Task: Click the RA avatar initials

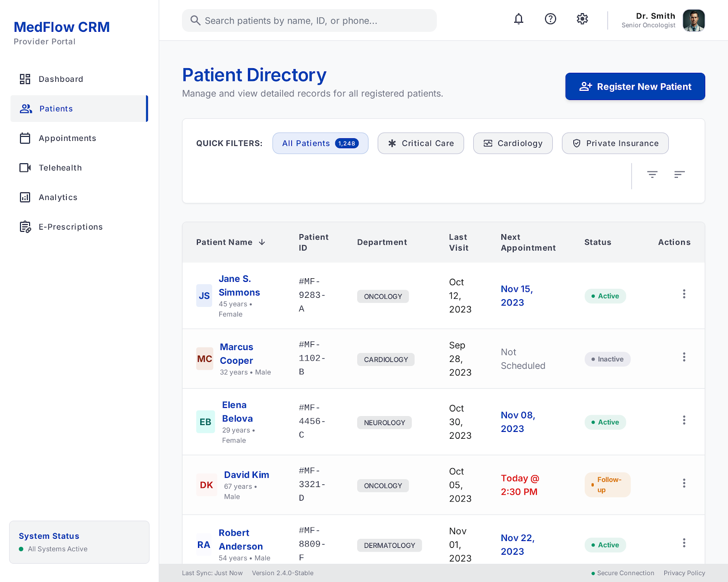Action: (x=204, y=545)
